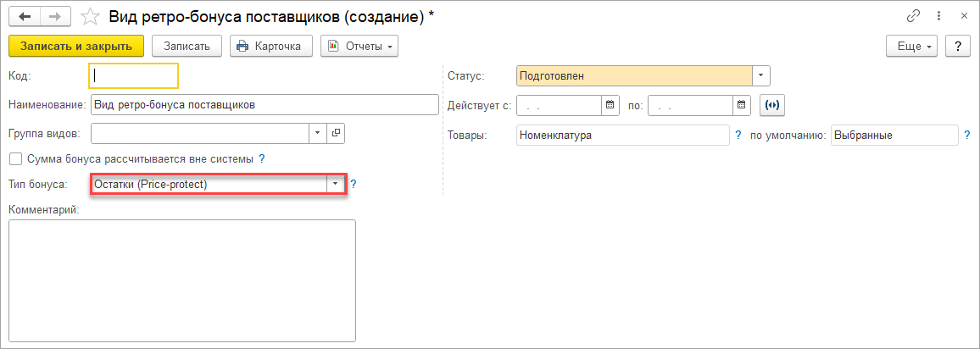This screenshot has height=349, width=980.
Task: Open the vertical three-dots window menu
Action: pyautogui.click(x=938, y=16)
